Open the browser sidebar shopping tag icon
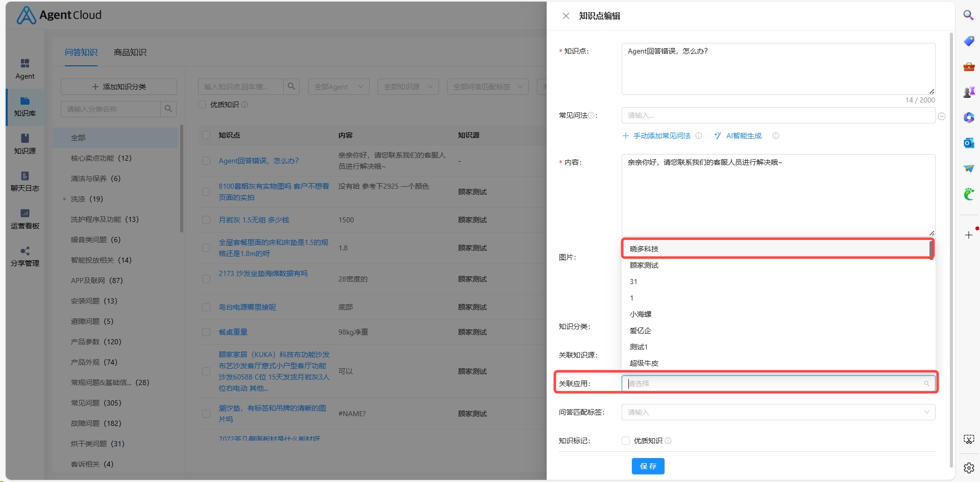Viewport: 980px width, 482px height. 968,41
